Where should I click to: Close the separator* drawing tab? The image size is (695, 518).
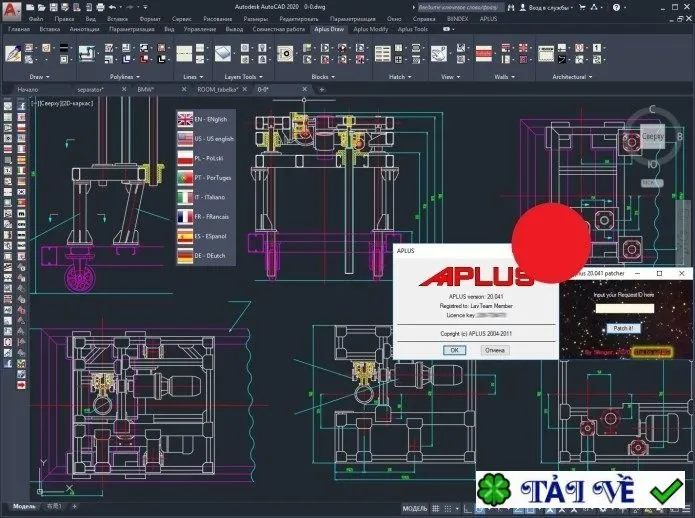pos(124,90)
